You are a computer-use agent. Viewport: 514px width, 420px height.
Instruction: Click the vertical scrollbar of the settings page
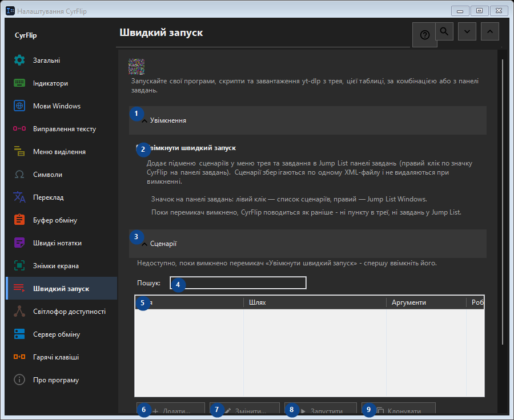[503, 201]
